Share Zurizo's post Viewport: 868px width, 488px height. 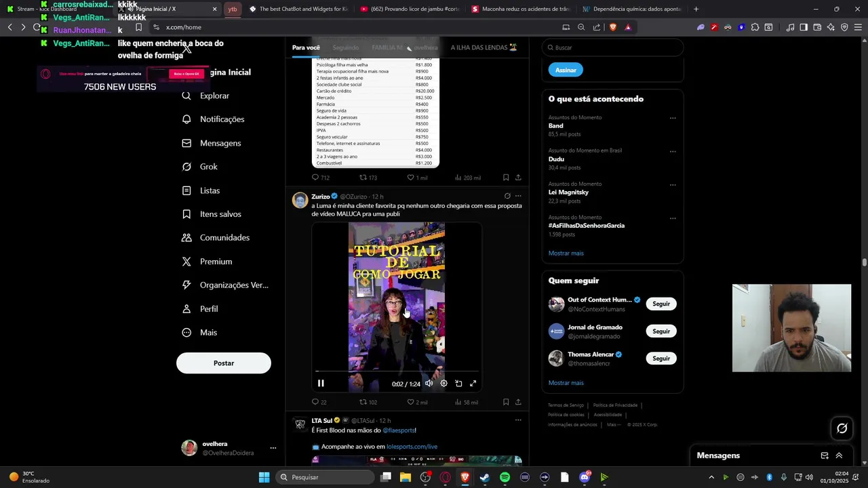[x=518, y=402]
